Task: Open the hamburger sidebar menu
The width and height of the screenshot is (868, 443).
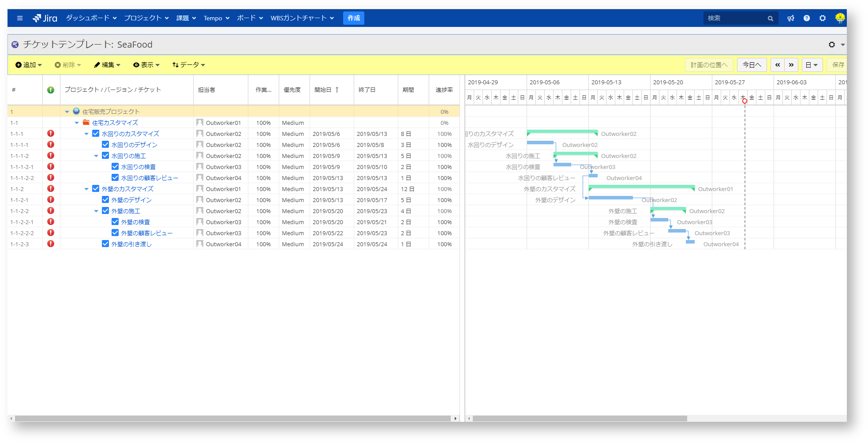Action: click(x=19, y=18)
